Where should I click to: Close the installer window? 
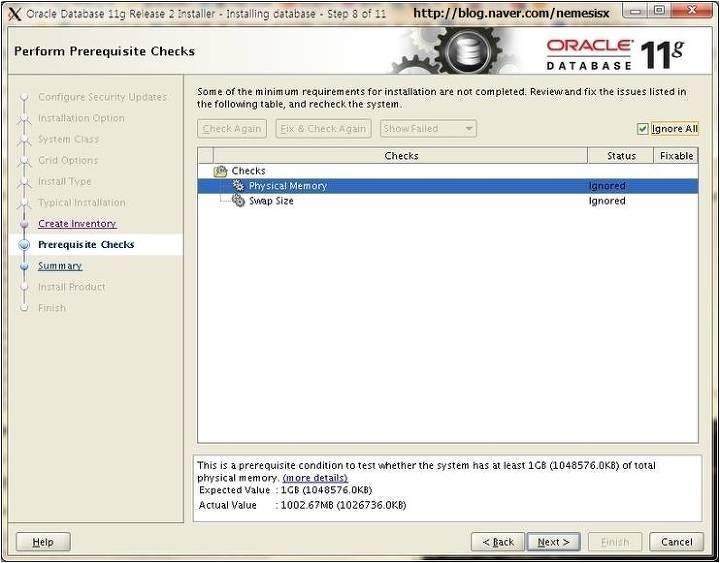pyautogui.click(x=692, y=11)
